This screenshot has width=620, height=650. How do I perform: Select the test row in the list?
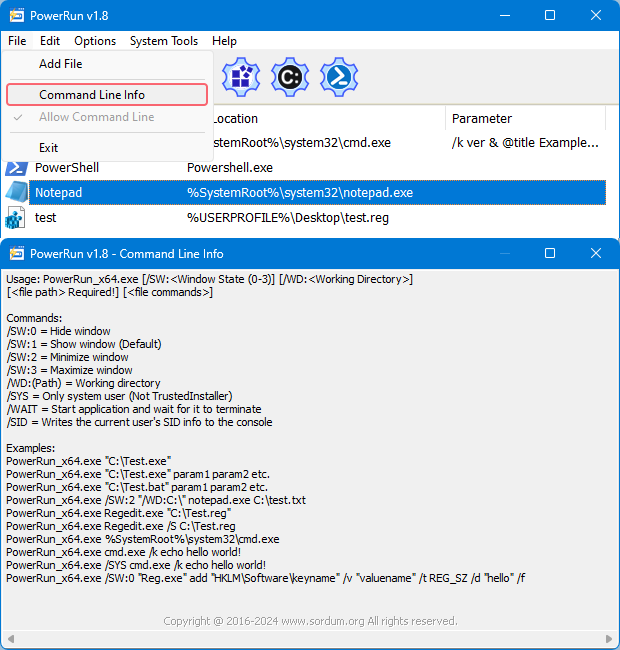click(300, 217)
